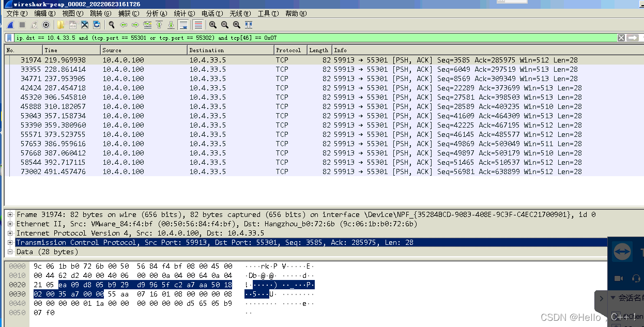
Task: Open a capture file using the folder icon
Action: point(60,24)
